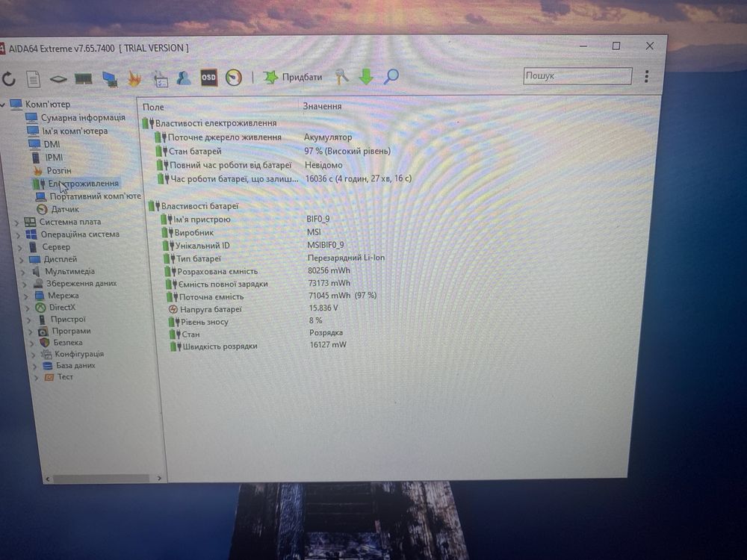
Task: Click the Властивості батареї group header
Action: [199, 206]
